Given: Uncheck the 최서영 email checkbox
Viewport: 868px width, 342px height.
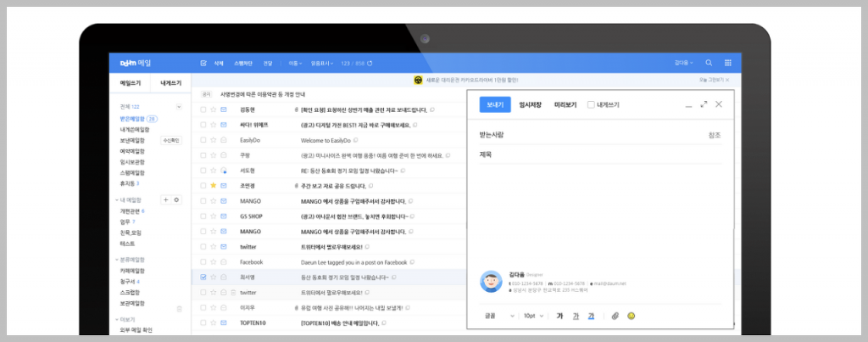Looking at the screenshot, I should [203, 277].
